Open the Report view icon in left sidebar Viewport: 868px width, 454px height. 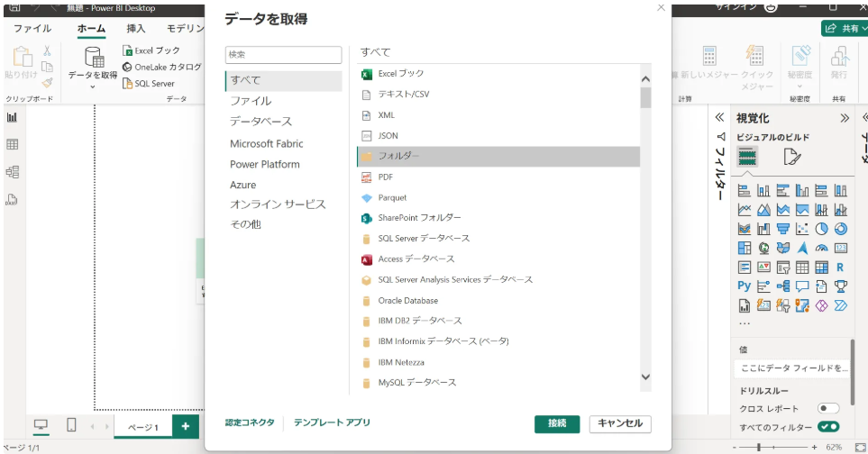click(13, 117)
